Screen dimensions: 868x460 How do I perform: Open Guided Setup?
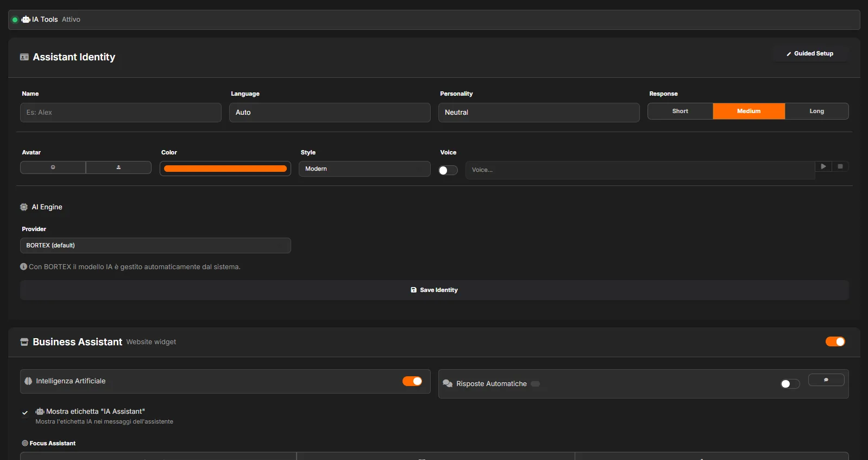[x=810, y=53]
